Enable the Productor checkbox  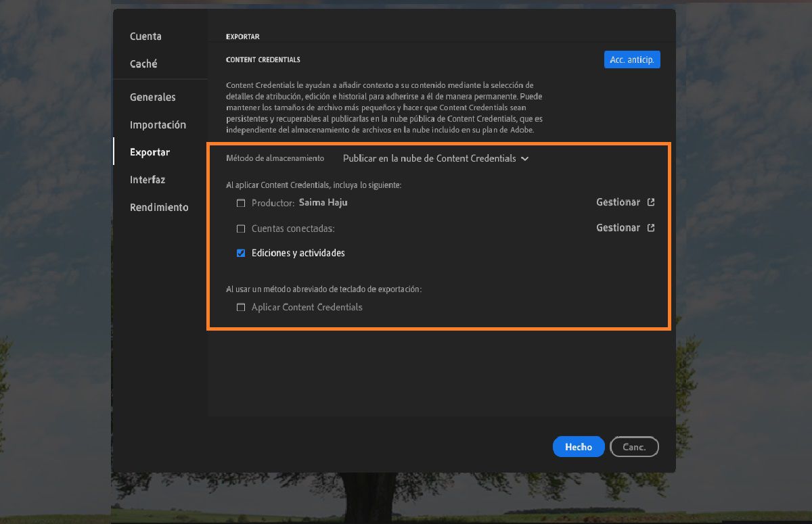241,203
